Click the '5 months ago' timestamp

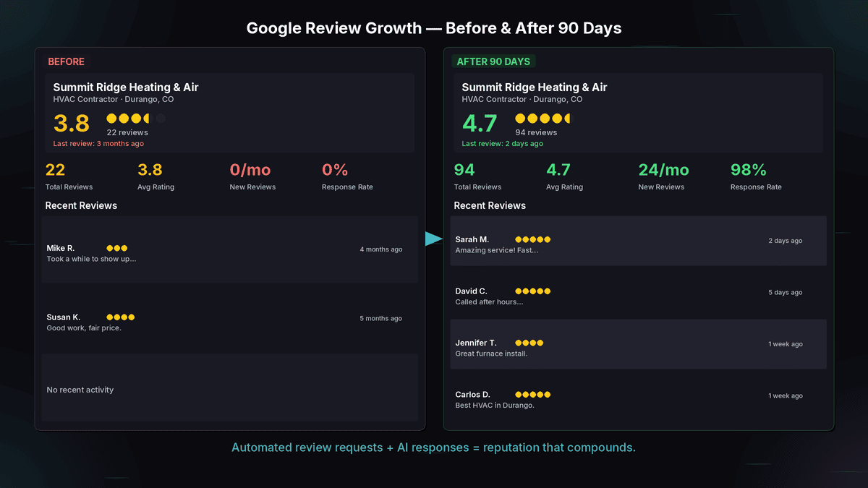[381, 319]
